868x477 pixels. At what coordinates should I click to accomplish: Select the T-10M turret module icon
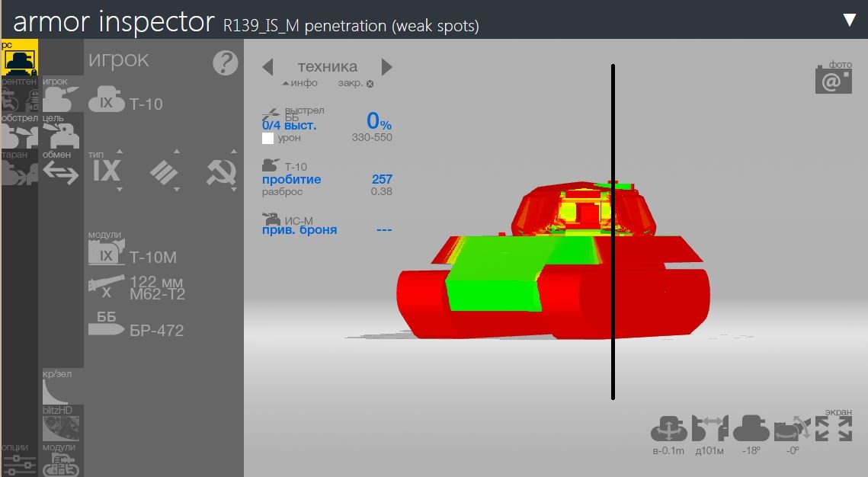point(106,253)
